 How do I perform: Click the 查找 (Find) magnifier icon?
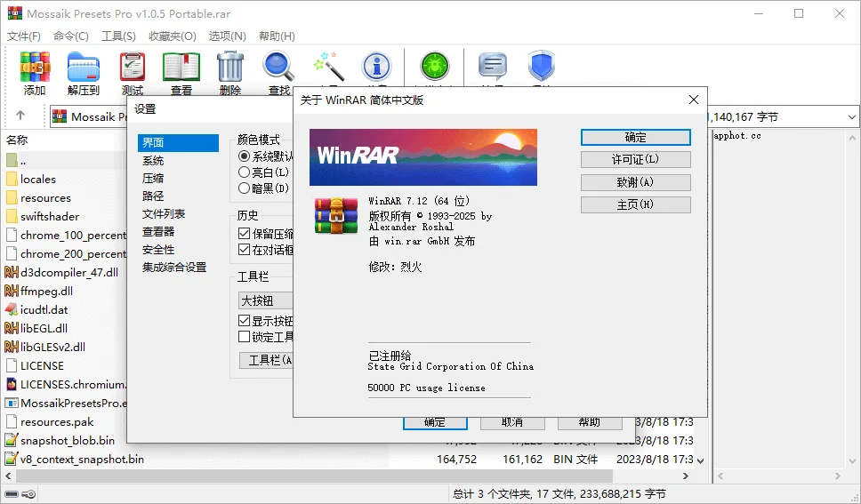click(279, 68)
